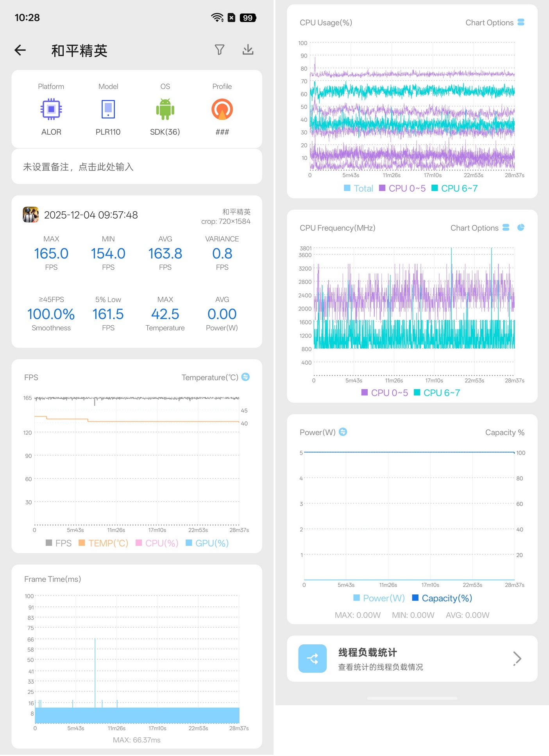The image size is (549, 756).
Task: Expand thread load statistics chevron
Action: 517,659
